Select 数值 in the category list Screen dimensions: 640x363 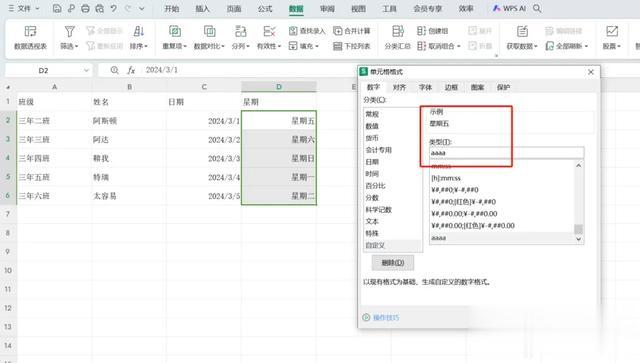click(x=393, y=126)
